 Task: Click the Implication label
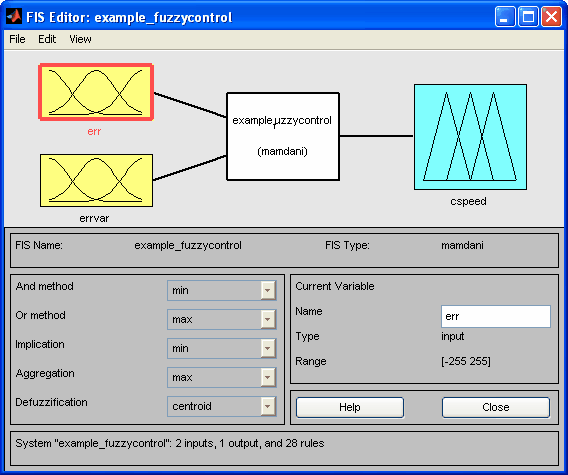(x=40, y=344)
